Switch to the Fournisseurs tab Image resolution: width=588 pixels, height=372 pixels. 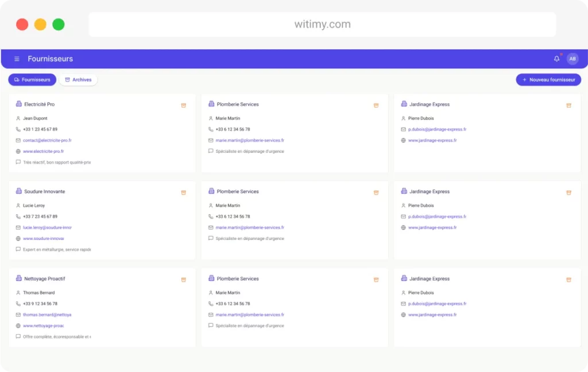32,79
